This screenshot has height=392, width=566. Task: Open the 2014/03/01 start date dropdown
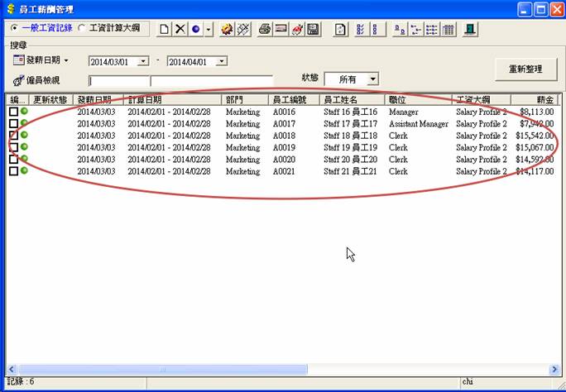(x=142, y=61)
